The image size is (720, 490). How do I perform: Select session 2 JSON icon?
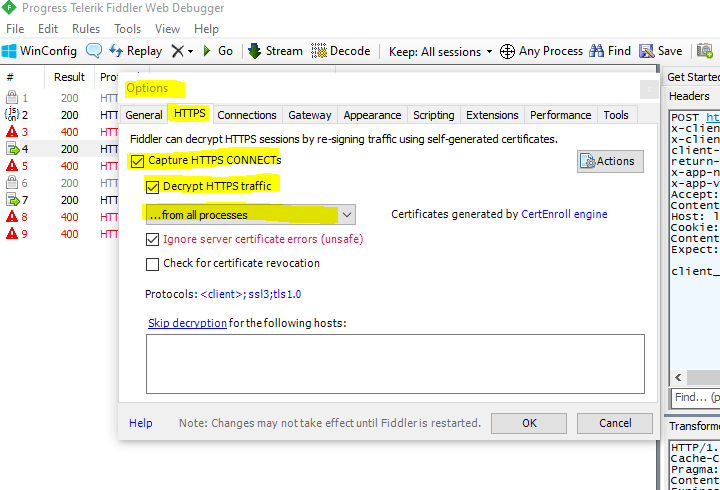point(12,114)
